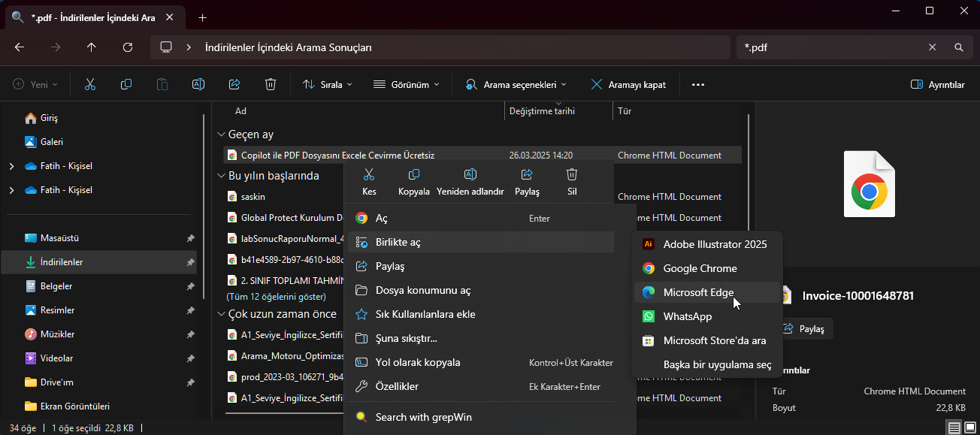
Task: Open the Görünüm view dropdown
Action: [x=407, y=85]
